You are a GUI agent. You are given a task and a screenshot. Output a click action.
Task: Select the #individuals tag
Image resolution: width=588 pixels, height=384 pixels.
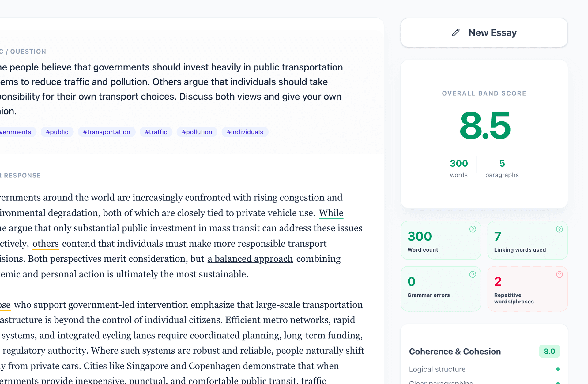pos(245,132)
